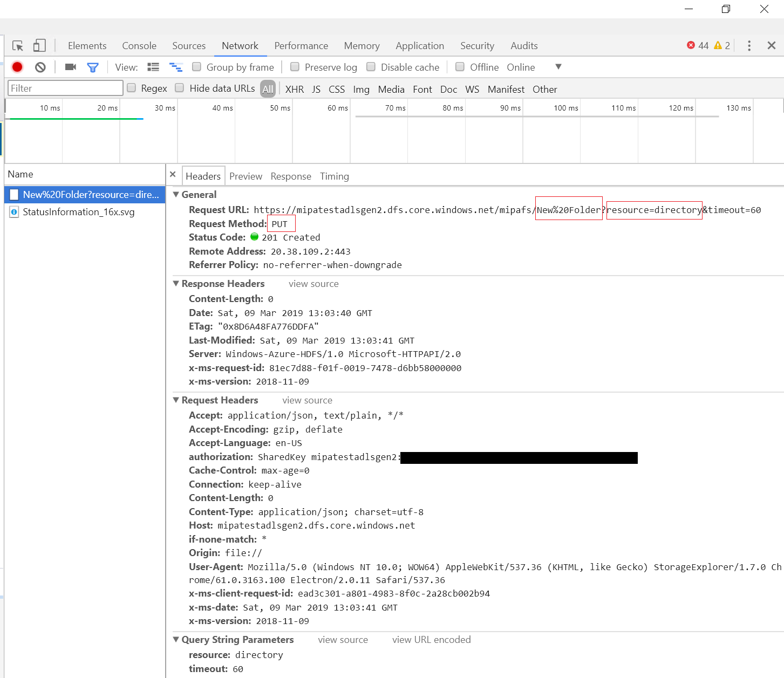Toggle the device toolbar icon
The image size is (784, 678).
[x=38, y=45]
